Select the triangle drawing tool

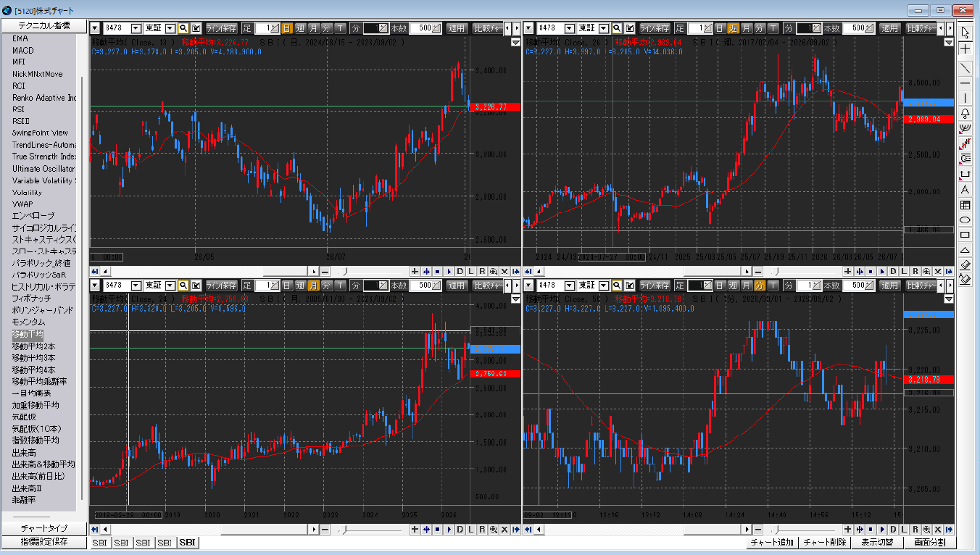965,250
